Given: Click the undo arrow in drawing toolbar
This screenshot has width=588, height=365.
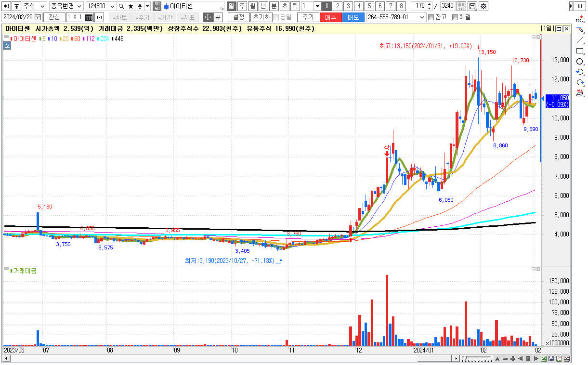Looking at the screenshot, I should pyautogui.click(x=580, y=72).
